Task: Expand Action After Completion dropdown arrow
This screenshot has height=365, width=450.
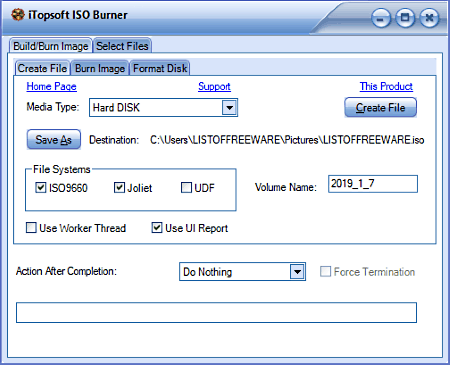Action: (x=297, y=272)
